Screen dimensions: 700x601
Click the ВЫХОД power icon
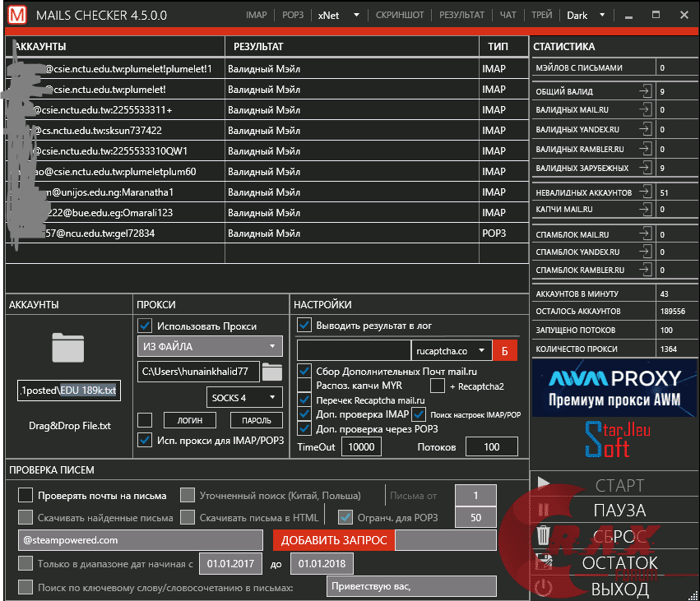[543, 588]
